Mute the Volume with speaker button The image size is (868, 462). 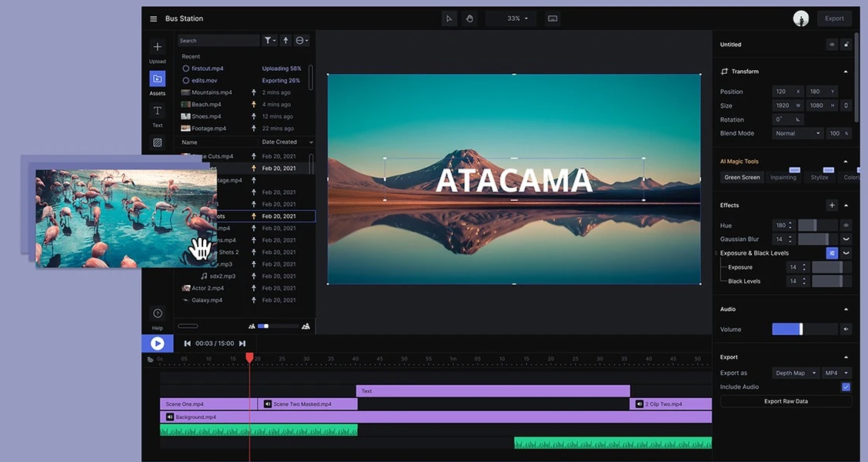click(846, 330)
